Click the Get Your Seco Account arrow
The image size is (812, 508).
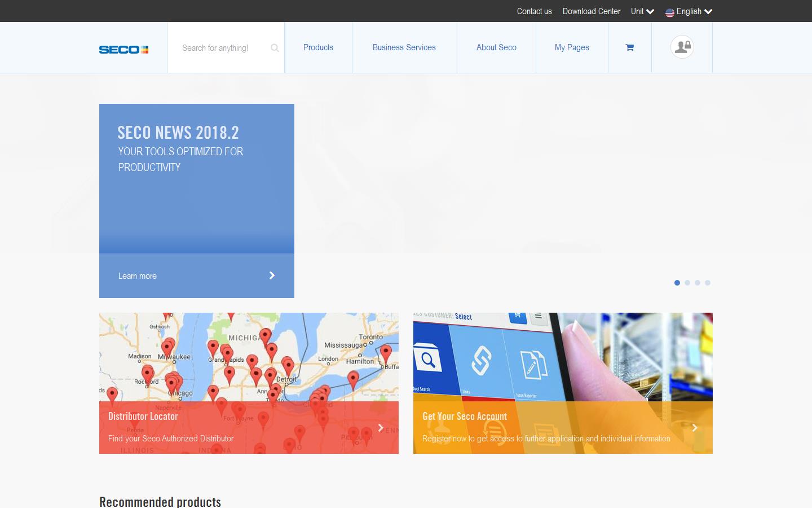[695, 428]
